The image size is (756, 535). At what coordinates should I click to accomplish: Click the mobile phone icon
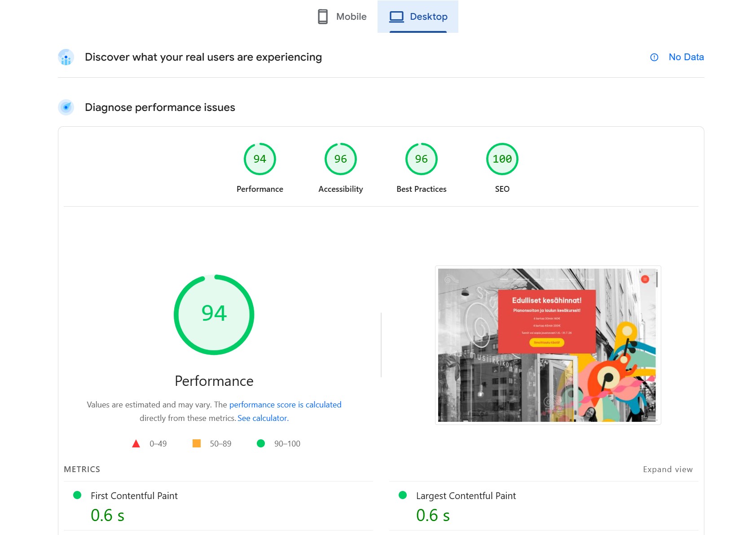[323, 17]
